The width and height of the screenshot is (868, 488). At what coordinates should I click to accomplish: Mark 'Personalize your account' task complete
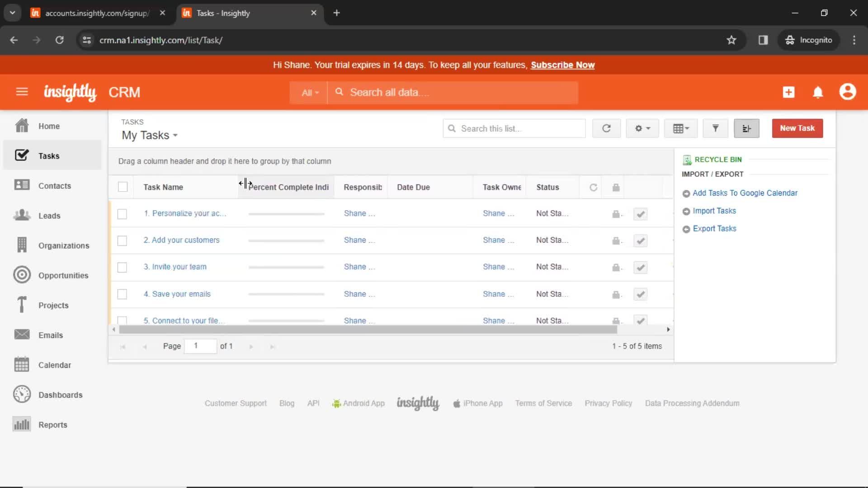pos(640,214)
